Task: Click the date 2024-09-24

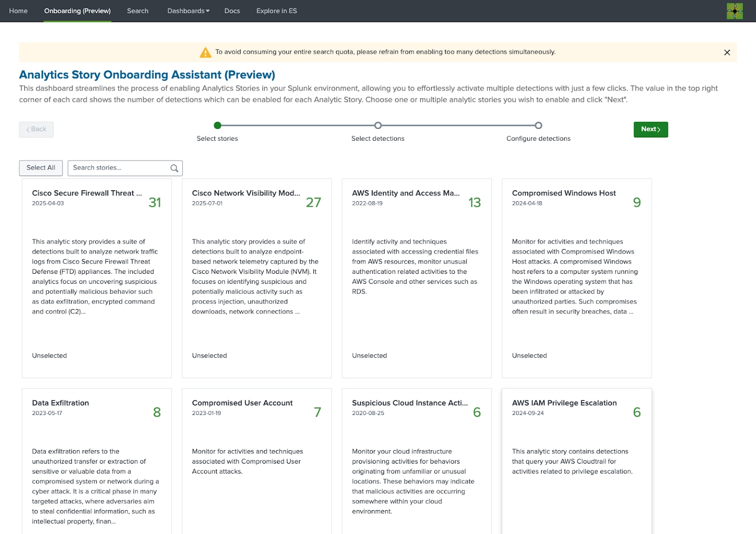Action: coord(528,413)
